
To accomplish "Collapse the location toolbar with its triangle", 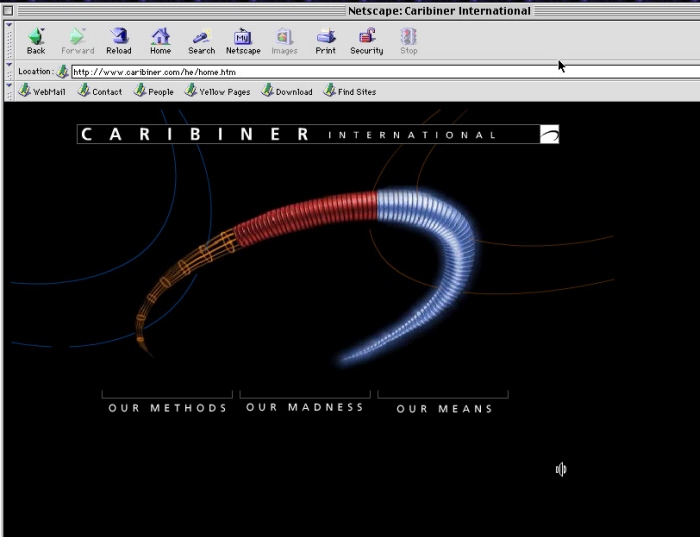I will coord(8,65).
